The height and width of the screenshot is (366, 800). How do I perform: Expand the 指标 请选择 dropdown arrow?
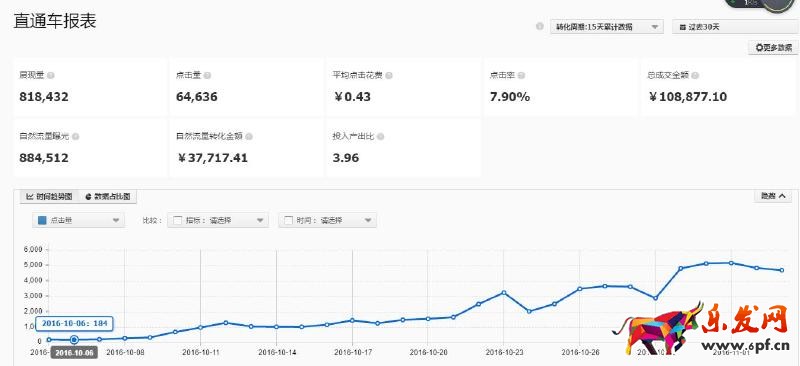pos(260,221)
